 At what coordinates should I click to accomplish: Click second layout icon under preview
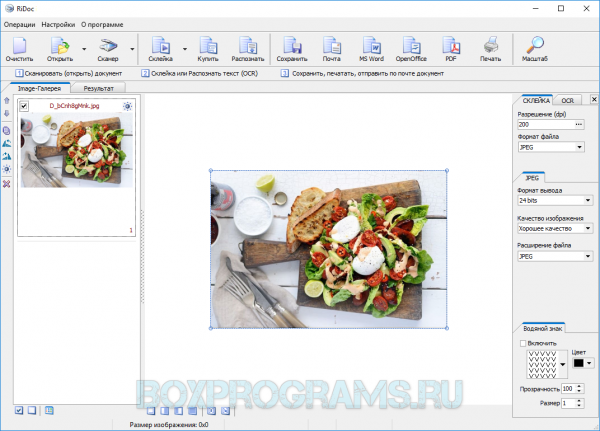165,411
